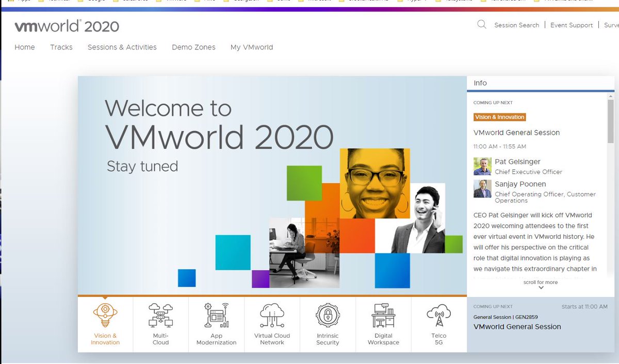Open the Tracks menu item

[x=61, y=47]
